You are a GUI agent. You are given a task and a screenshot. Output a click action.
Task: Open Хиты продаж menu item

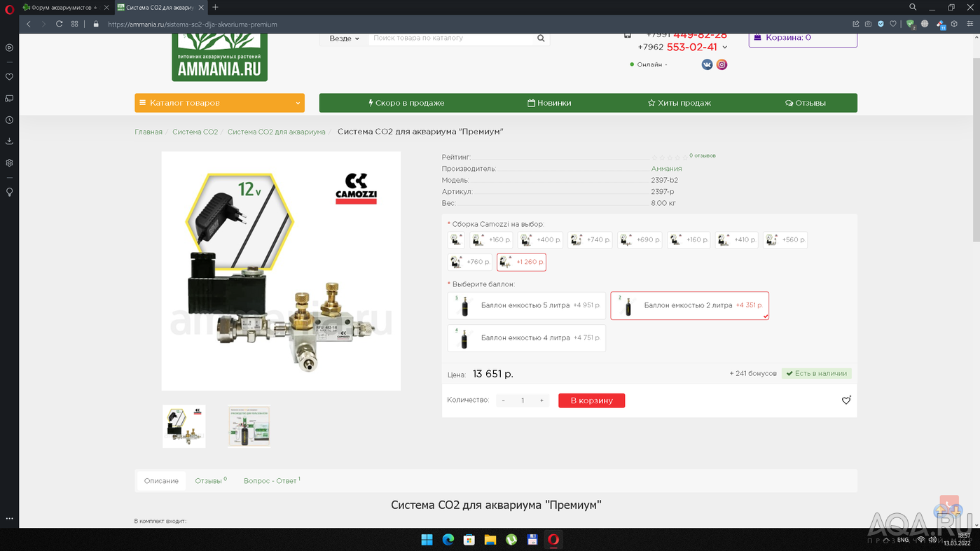(x=679, y=103)
